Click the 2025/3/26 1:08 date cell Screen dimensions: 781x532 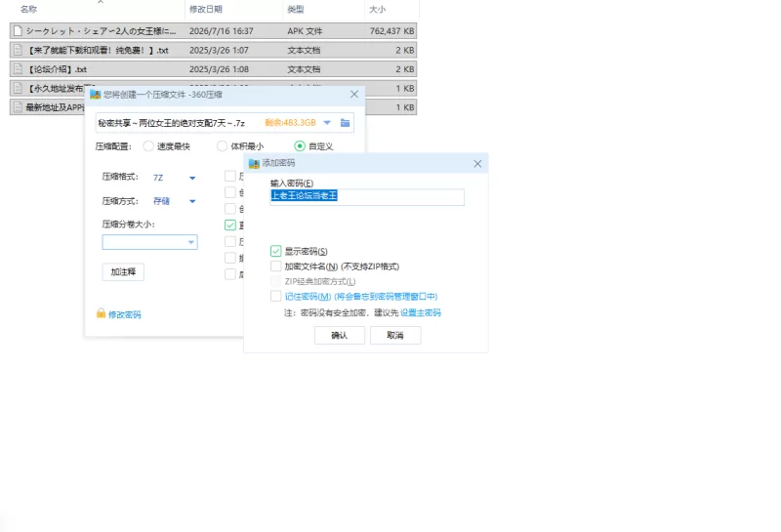(219, 69)
